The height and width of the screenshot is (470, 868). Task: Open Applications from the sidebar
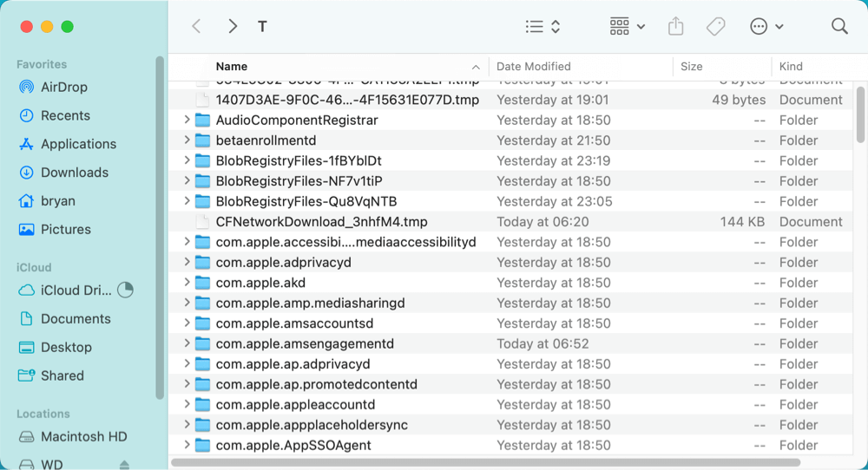pyautogui.click(x=68, y=144)
